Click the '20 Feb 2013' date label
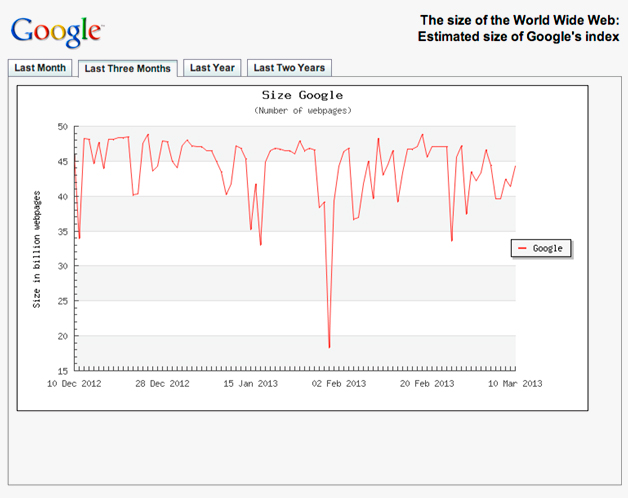 pyautogui.click(x=427, y=384)
